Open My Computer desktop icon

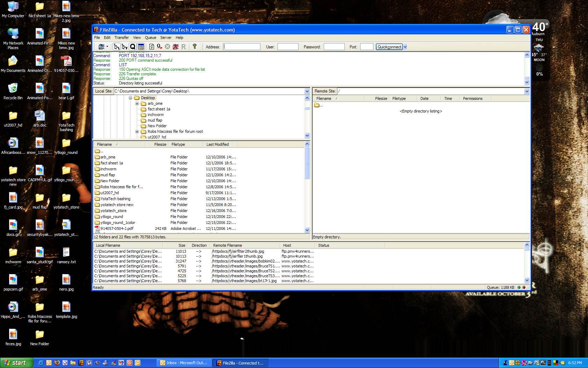(x=13, y=10)
